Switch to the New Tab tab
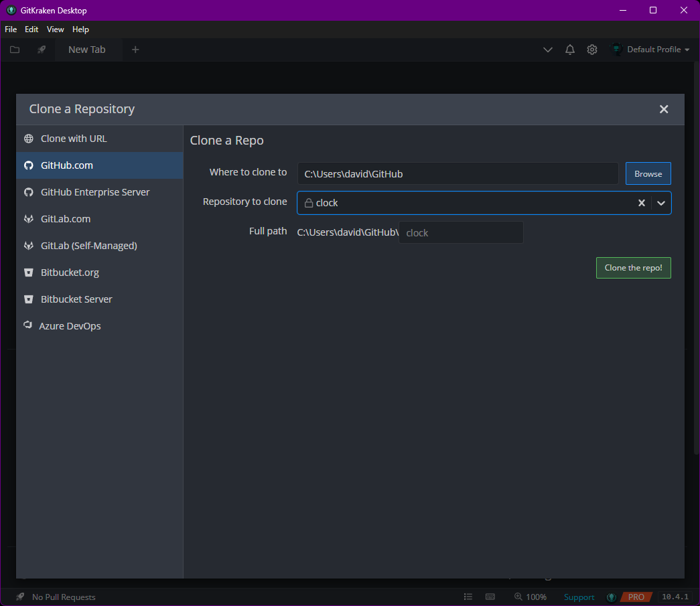Viewport: 700px width, 606px height. point(87,50)
